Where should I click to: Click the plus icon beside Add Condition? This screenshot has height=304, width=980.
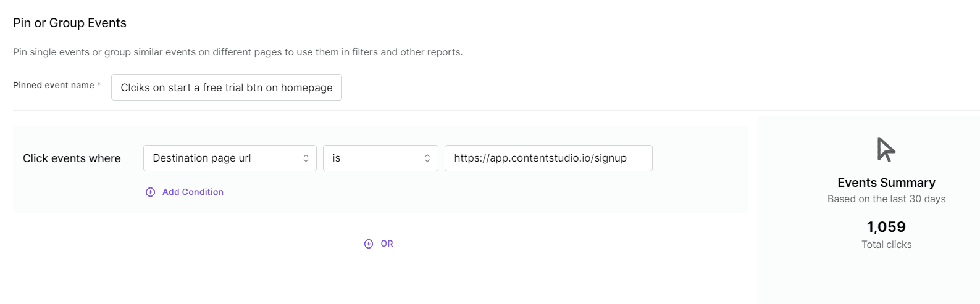(150, 192)
